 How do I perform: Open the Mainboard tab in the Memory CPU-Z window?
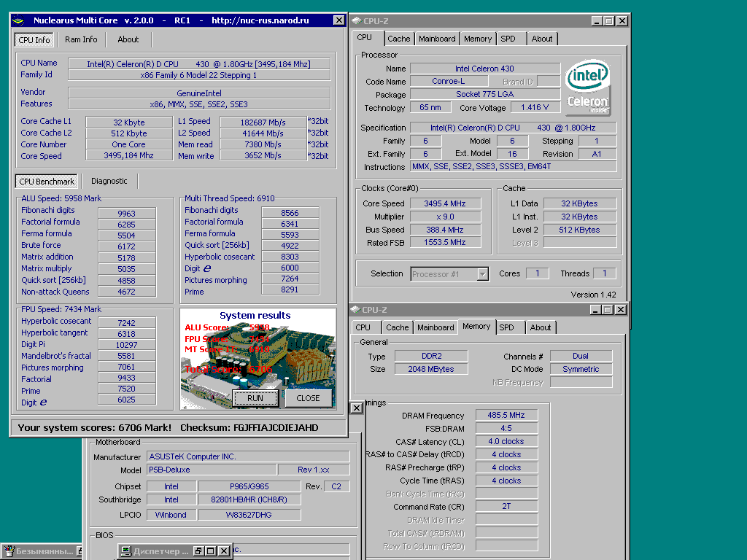coord(436,327)
